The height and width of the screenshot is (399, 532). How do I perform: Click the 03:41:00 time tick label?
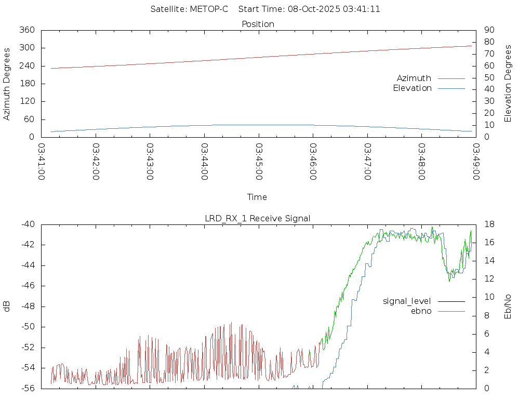41,162
